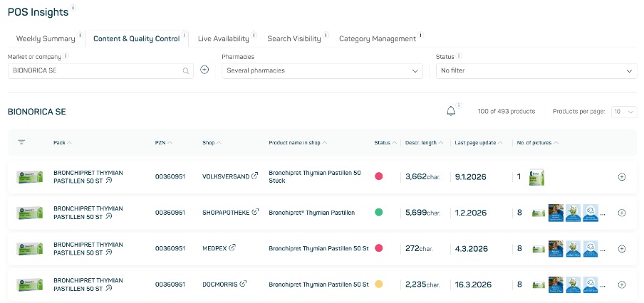Click pack search icon in VOLKSVERSAND row
This screenshot has width=644, height=303.
tap(108, 181)
